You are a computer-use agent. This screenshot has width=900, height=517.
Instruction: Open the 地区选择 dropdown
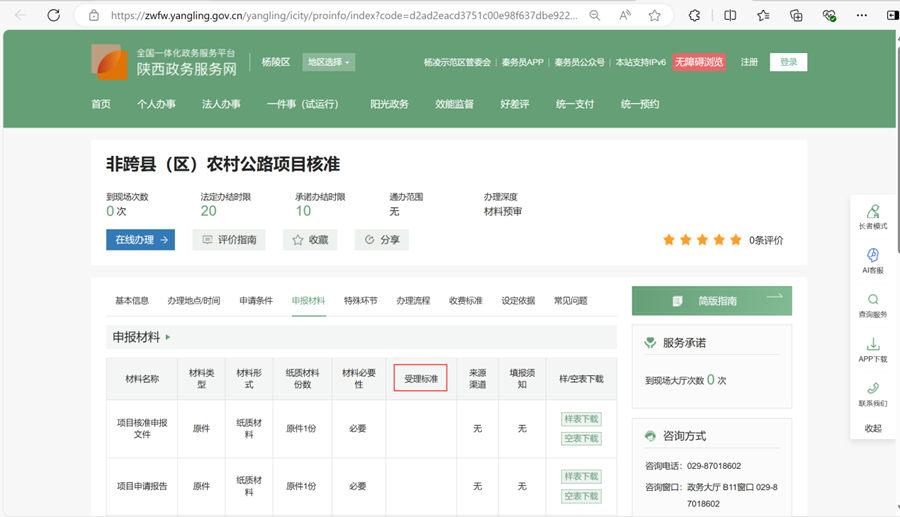(328, 62)
